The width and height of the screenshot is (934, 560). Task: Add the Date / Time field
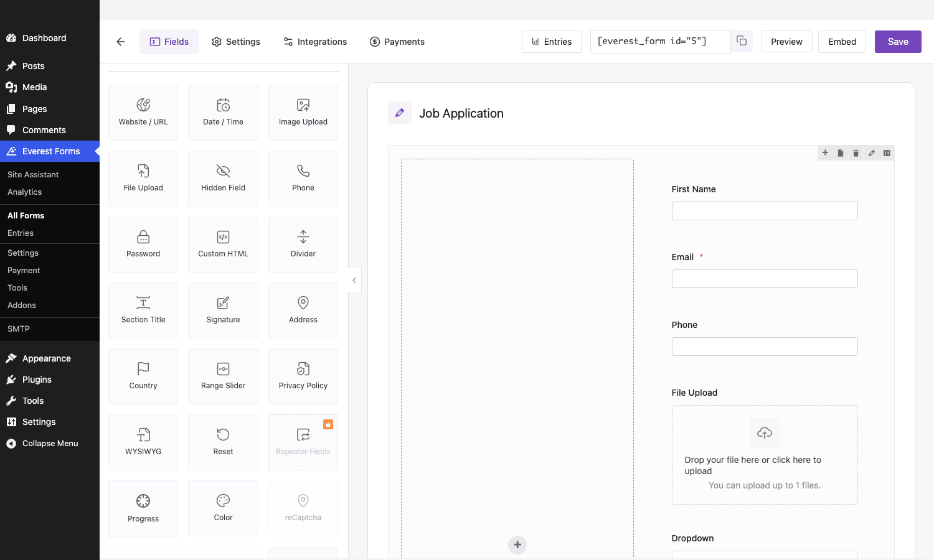pyautogui.click(x=223, y=113)
